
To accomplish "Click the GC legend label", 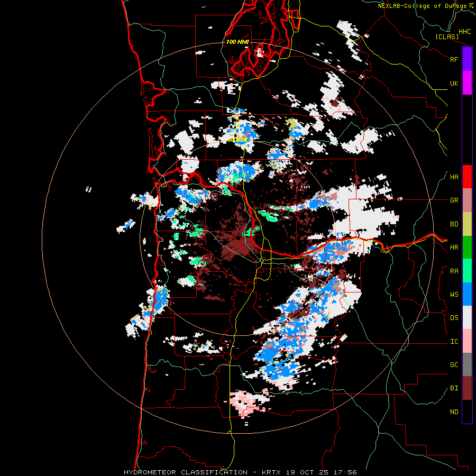I will tap(454, 365).
